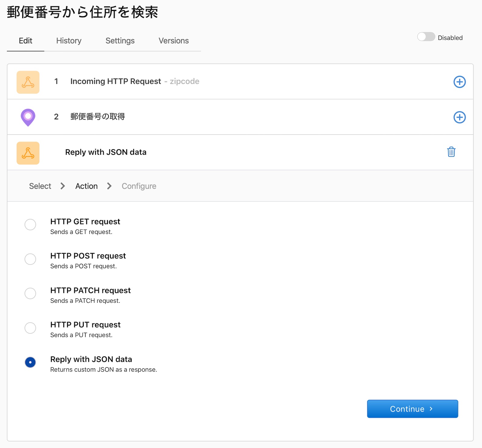Go back to the Select breadcrumb step
Screen dimensions: 482x448
(40, 186)
